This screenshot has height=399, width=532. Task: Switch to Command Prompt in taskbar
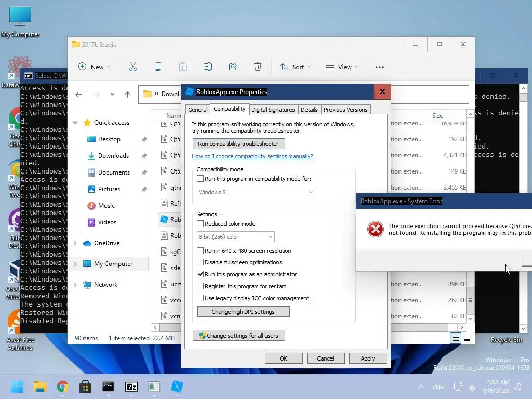108,387
